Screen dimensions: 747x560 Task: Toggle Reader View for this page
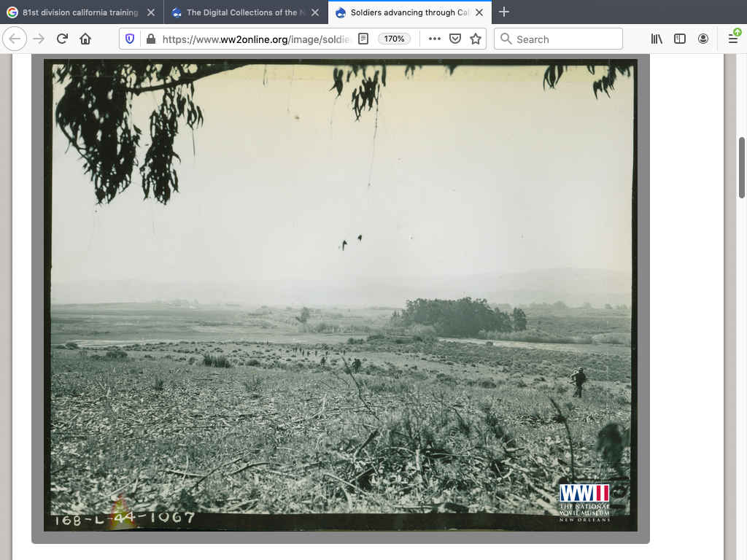coord(363,39)
